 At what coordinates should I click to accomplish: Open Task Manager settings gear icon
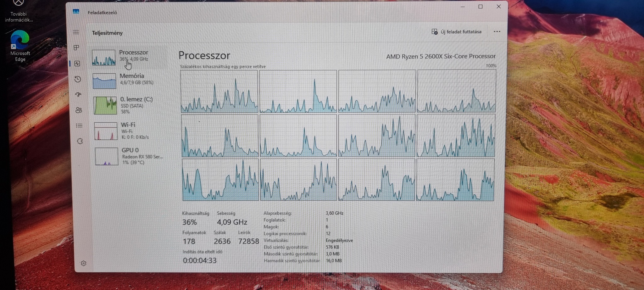[x=84, y=263]
